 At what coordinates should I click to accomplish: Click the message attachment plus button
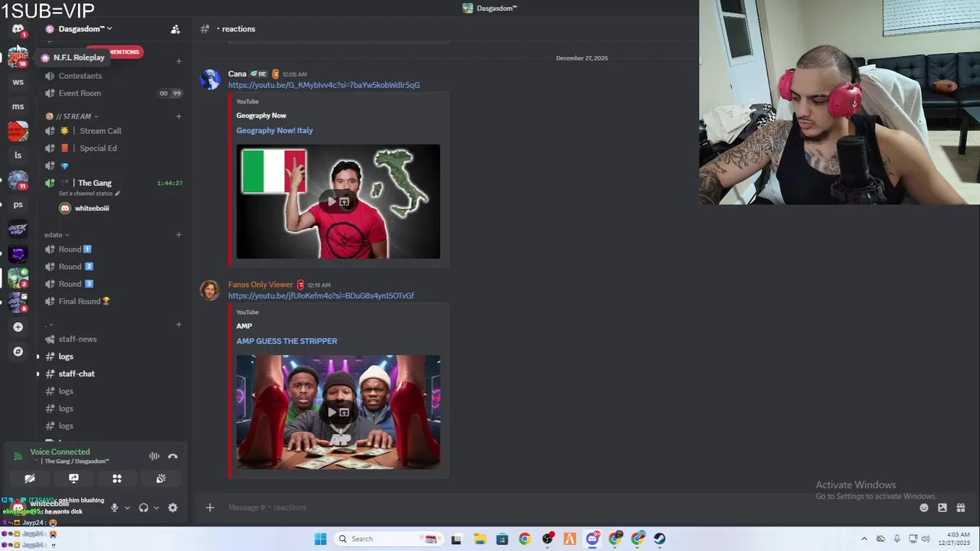(x=210, y=507)
